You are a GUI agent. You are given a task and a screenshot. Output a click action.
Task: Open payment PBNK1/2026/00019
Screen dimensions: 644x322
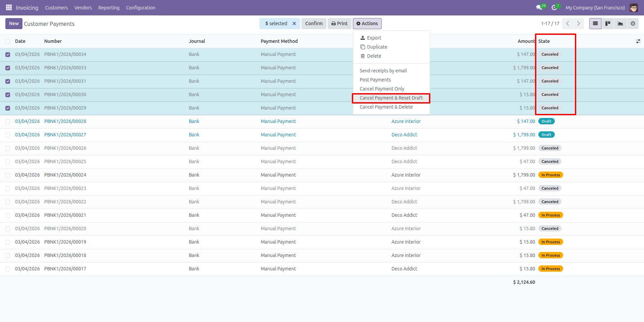(65, 242)
